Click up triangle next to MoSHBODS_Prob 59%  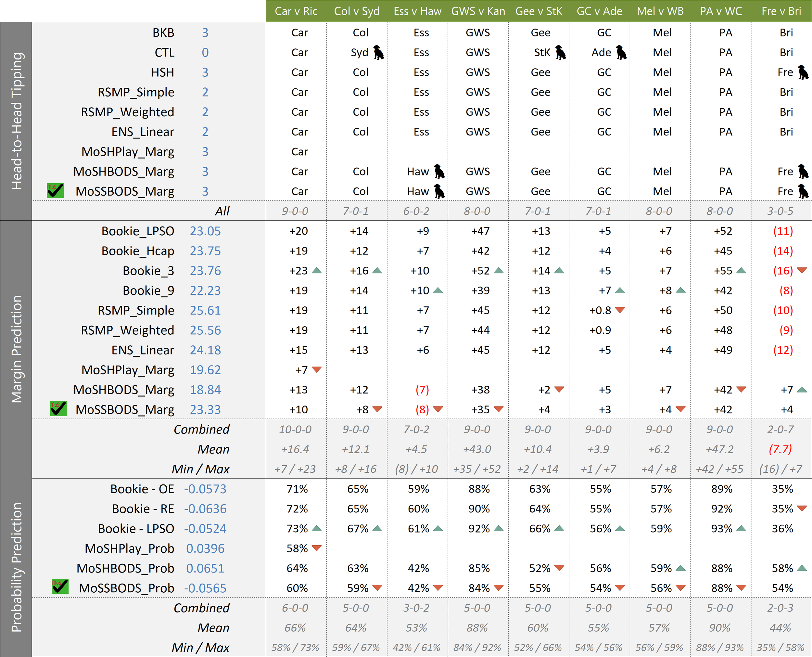pos(681,568)
